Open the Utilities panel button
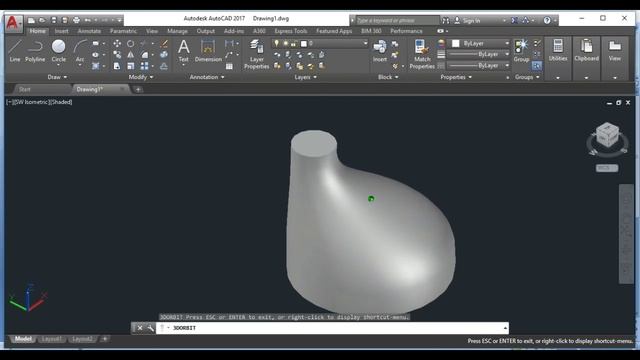 558,58
